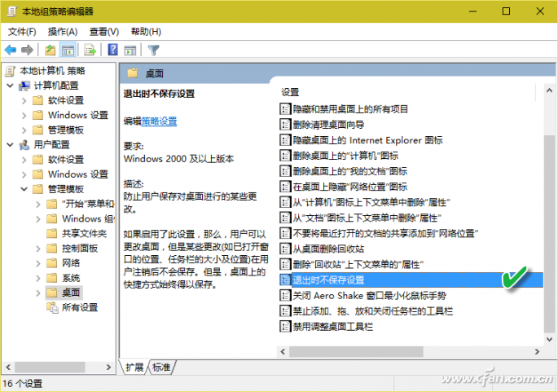Expand the 桌面 tree node
The height and width of the screenshot is (392, 558).
[x=38, y=293]
